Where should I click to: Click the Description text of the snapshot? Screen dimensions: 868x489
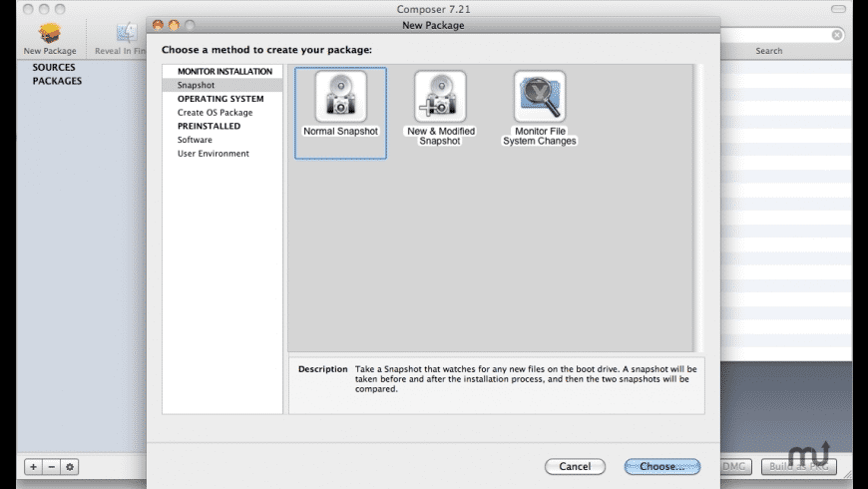(526, 379)
